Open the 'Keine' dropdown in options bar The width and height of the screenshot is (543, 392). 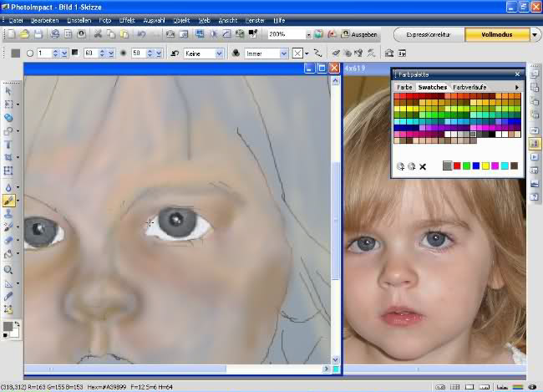click(x=220, y=53)
